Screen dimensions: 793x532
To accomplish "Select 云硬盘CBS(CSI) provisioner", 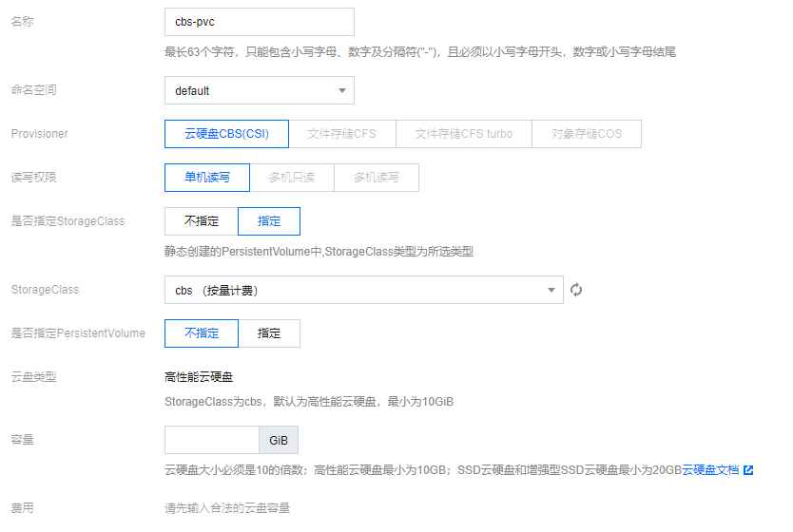I will pos(226,134).
